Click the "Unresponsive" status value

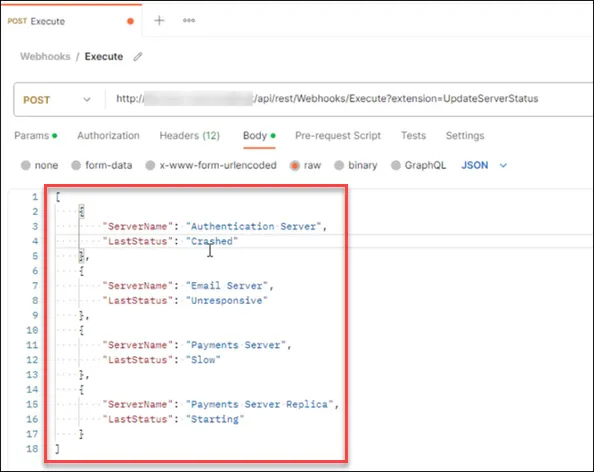coord(227,301)
